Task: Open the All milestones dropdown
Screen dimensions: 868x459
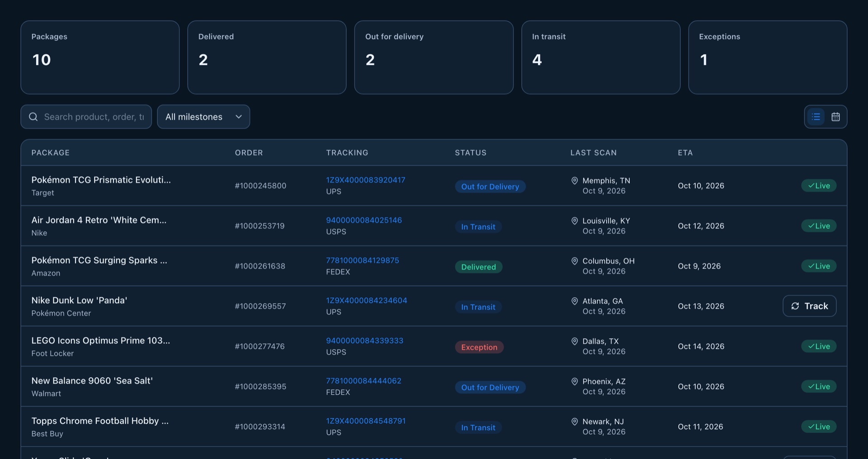Action: 203,117
